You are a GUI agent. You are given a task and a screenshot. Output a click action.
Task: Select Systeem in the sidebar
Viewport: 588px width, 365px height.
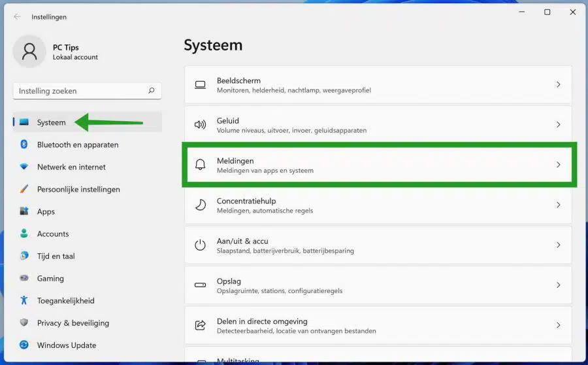click(88, 122)
